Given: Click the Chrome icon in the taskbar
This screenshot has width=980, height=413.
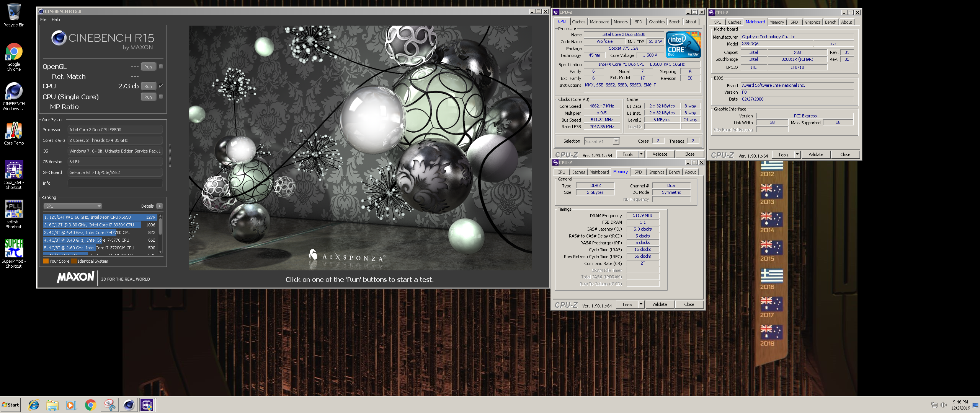Looking at the screenshot, I should (x=90, y=405).
